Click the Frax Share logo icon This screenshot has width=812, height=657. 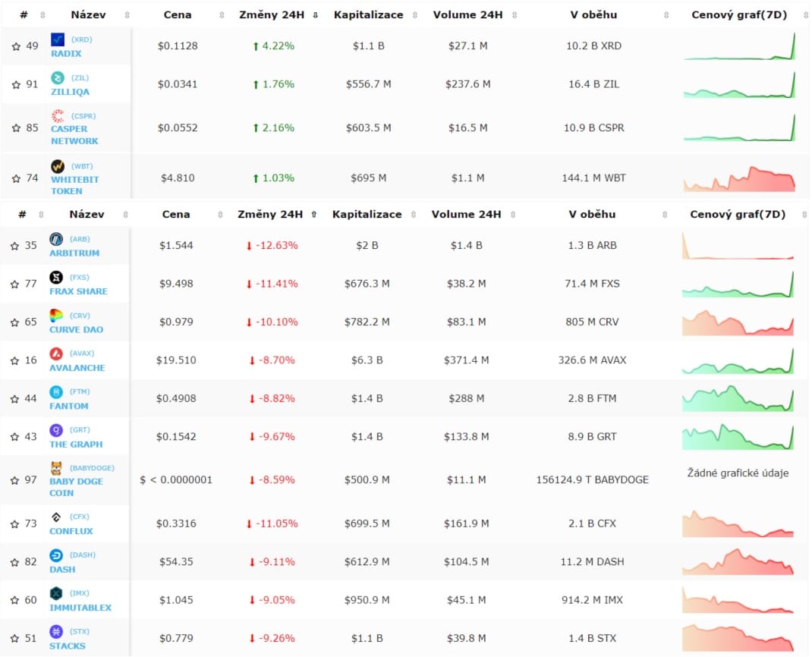tap(56, 278)
